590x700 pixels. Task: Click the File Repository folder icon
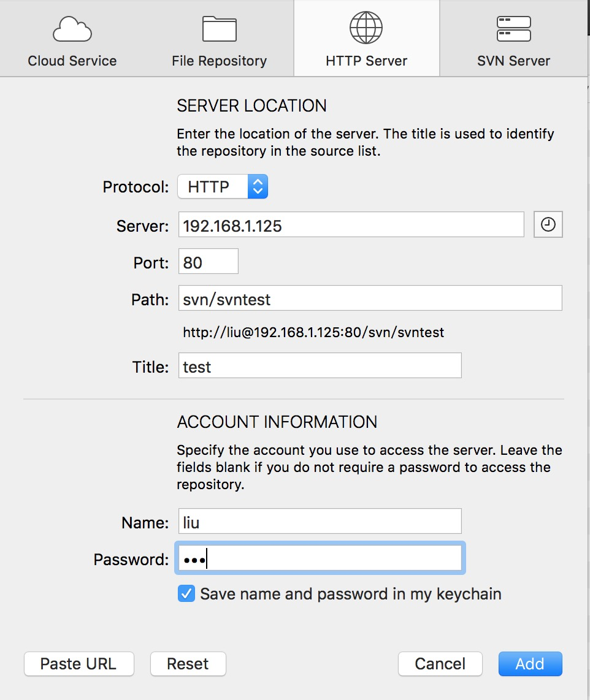[220, 29]
